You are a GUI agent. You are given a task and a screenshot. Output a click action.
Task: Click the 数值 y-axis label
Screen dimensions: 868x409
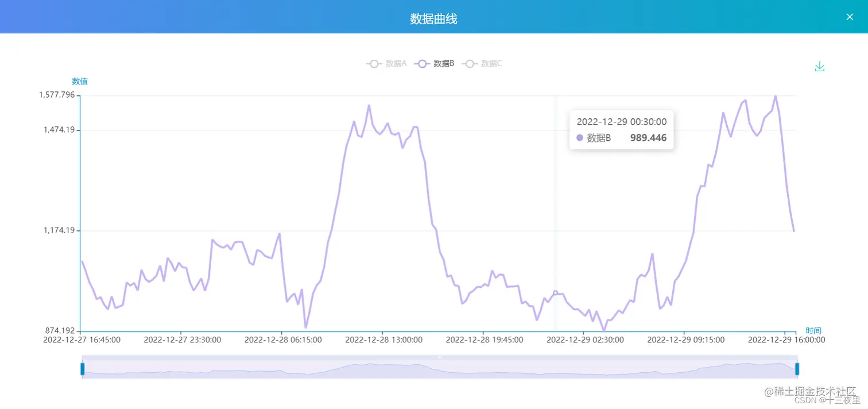tap(80, 81)
